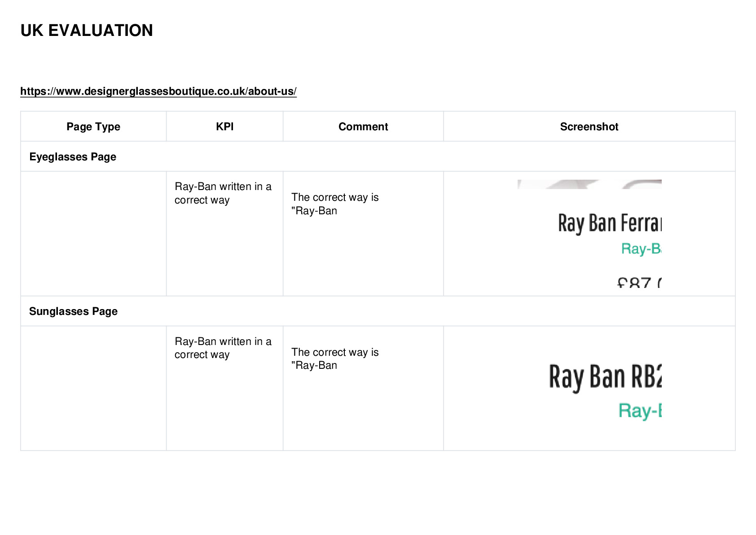This screenshot has width=756, height=535.
Task: Click the Screenshot column header
Action: [589, 127]
